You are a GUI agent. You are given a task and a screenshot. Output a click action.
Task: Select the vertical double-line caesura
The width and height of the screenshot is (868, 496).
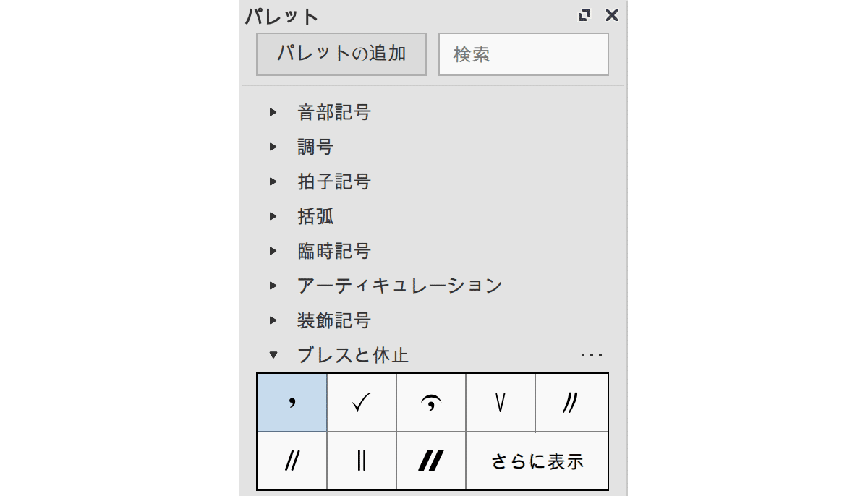click(x=362, y=461)
